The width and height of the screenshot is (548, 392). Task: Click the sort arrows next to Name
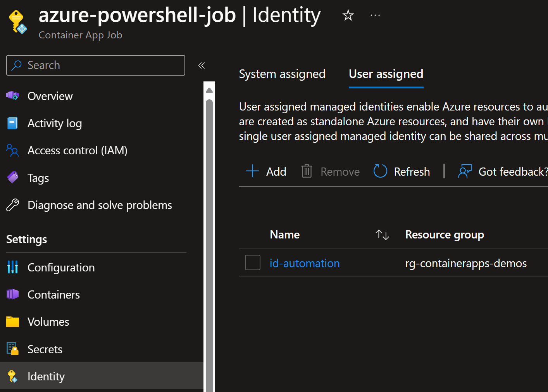click(x=382, y=235)
